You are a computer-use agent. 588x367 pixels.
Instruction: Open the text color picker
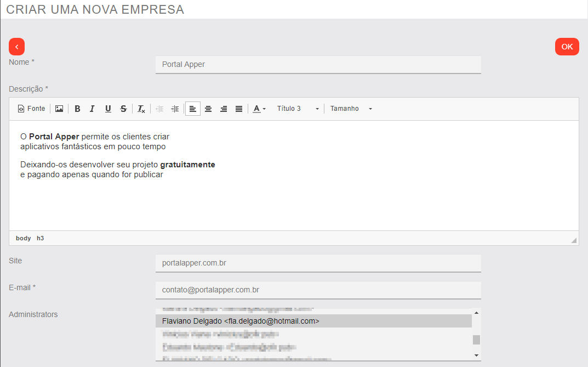(259, 109)
